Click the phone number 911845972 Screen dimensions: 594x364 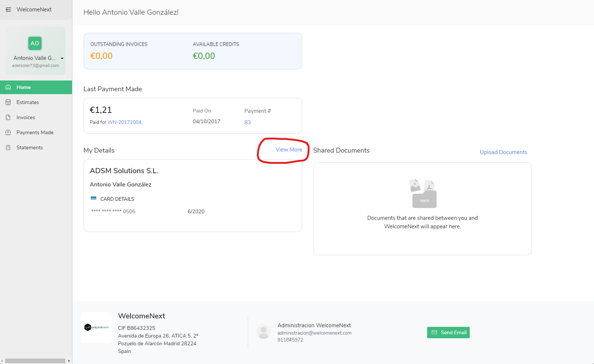tap(290, 340)
